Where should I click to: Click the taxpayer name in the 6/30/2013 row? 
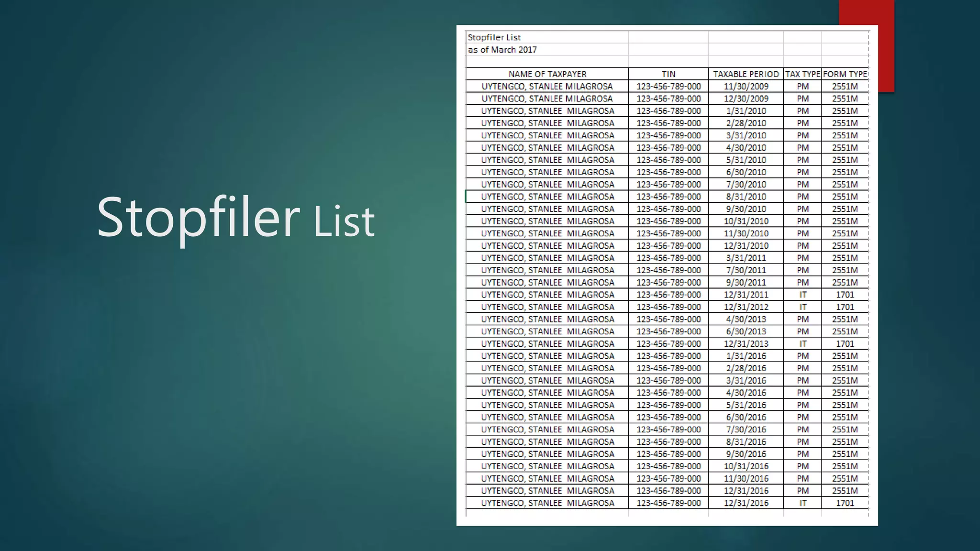tap(547, 331)
